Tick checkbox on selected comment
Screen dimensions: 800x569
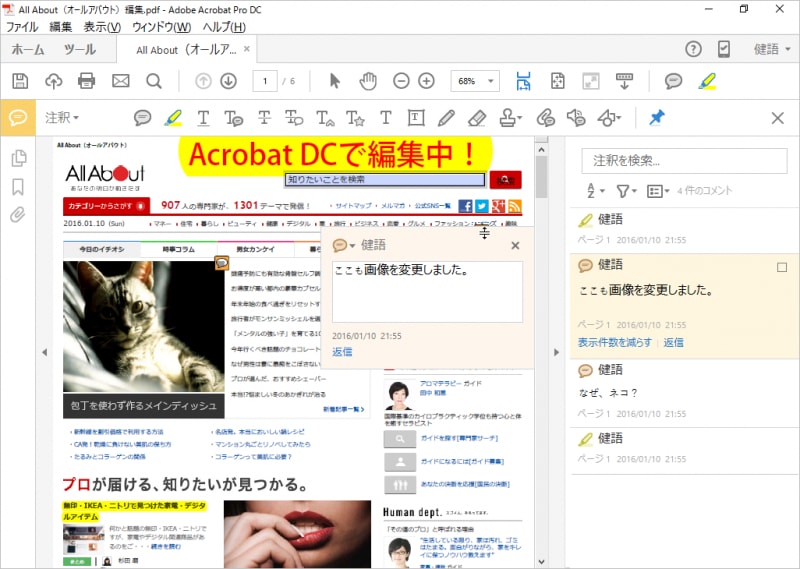pyautogui.click(x=782, y=267)
